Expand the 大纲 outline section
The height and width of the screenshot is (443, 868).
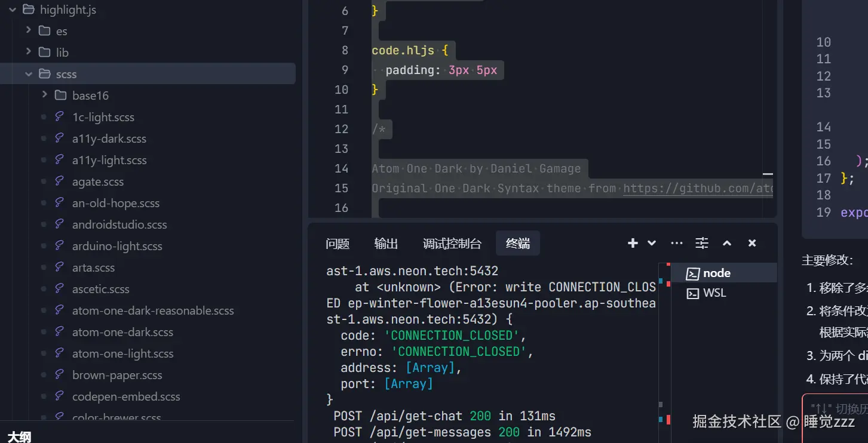click(x=19, y=437)
